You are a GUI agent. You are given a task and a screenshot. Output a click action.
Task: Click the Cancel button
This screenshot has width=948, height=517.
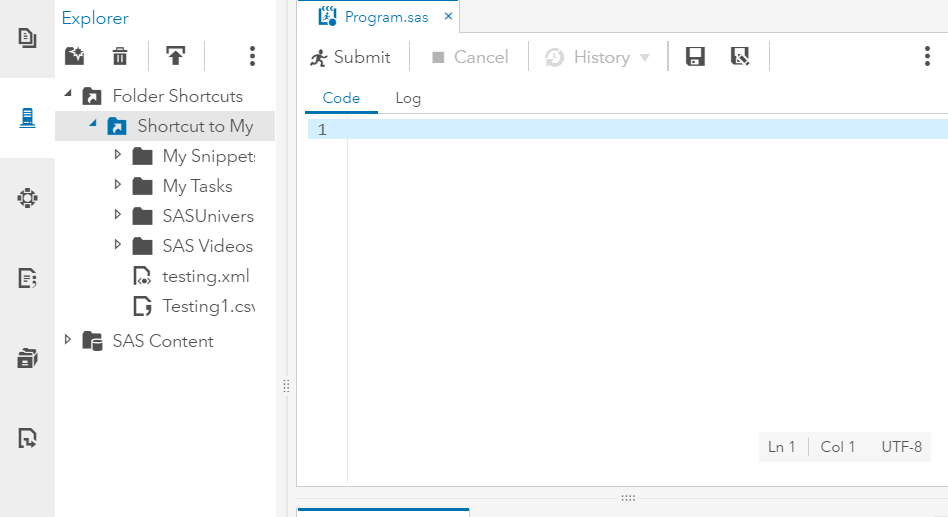pyautogui.click(x=470, y=57)
